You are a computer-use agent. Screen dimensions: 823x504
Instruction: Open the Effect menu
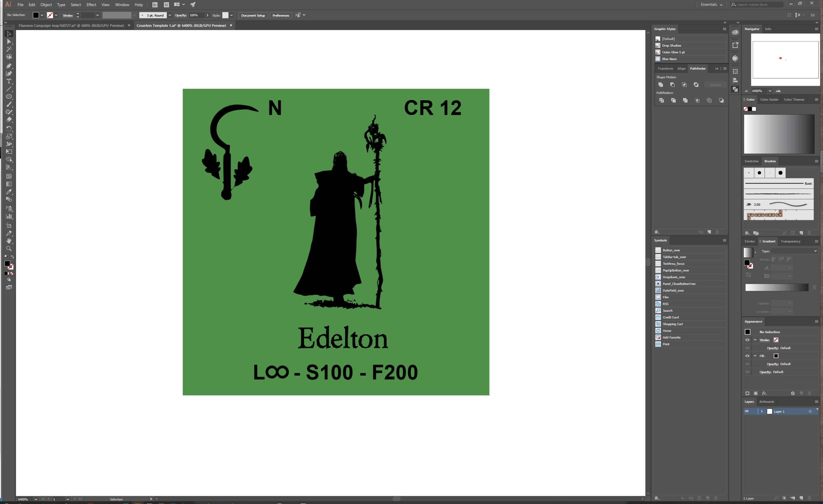tap(91, 5)
